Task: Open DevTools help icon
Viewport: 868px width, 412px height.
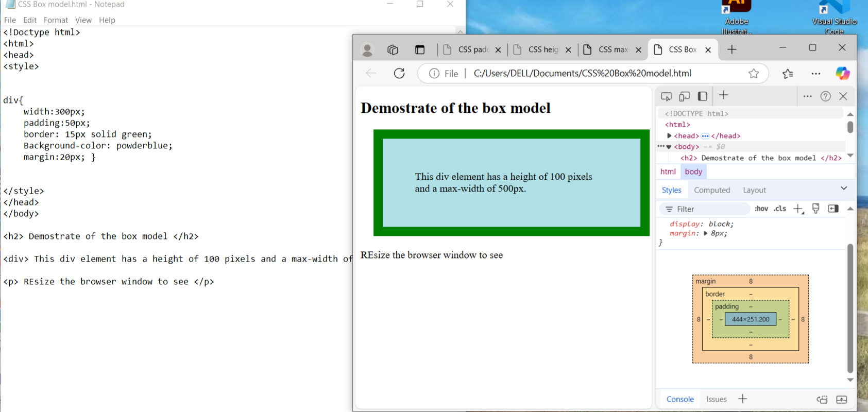Action: tap(825, 96)
